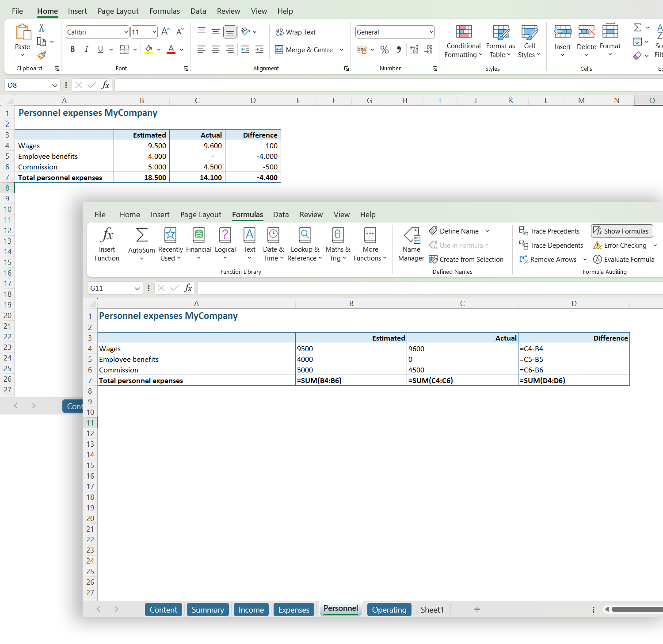Click the AutoSum sigma in Home ribbon
The width and height of the screenshot is (663, 644).
(x=637, y=27)
